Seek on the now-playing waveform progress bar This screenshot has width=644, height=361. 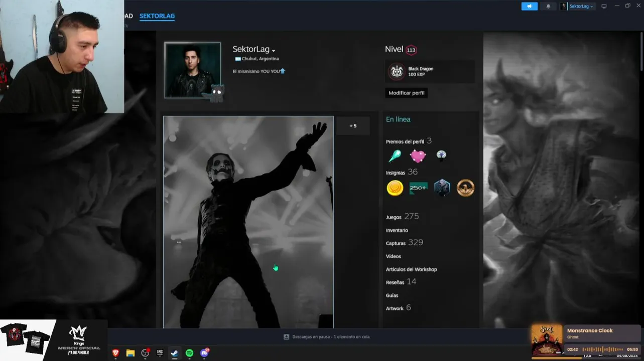tap(602, 349)
